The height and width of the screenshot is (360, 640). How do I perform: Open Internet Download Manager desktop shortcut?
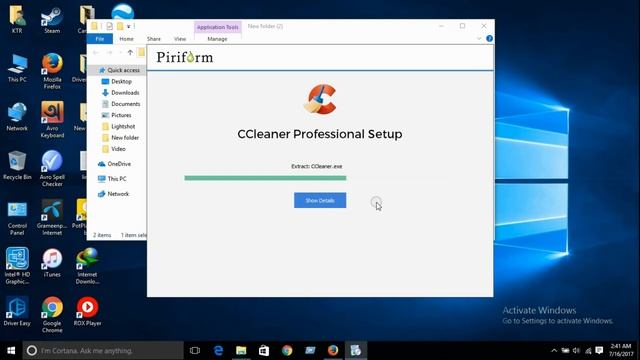point(87,266)
